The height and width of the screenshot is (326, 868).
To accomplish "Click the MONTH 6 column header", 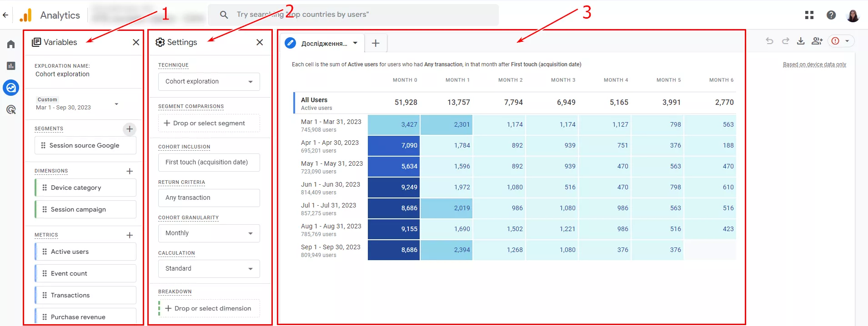I will pyautogui.click(x=722, y=80).
